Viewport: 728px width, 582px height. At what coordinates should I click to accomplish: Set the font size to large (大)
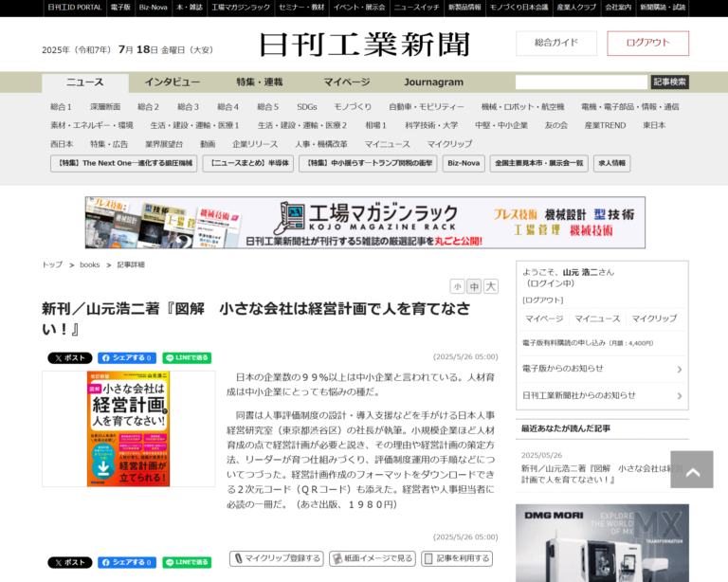tap(490, 286)
